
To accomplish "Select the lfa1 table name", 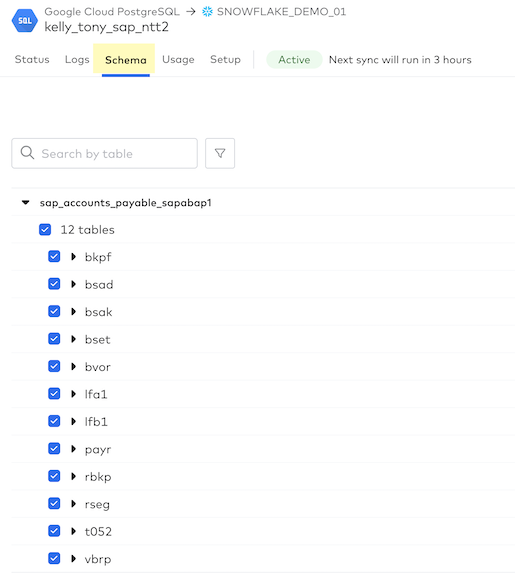I will click(x=96, y=394).
